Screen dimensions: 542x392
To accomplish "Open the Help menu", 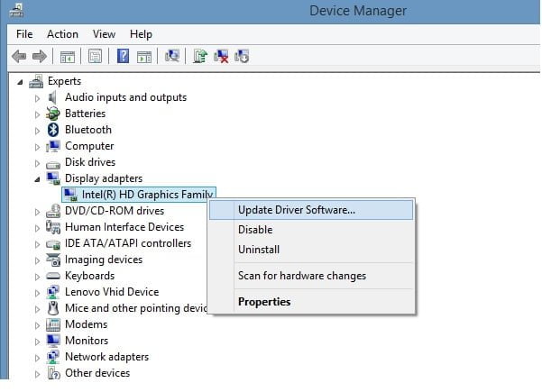I will (141, 34).
